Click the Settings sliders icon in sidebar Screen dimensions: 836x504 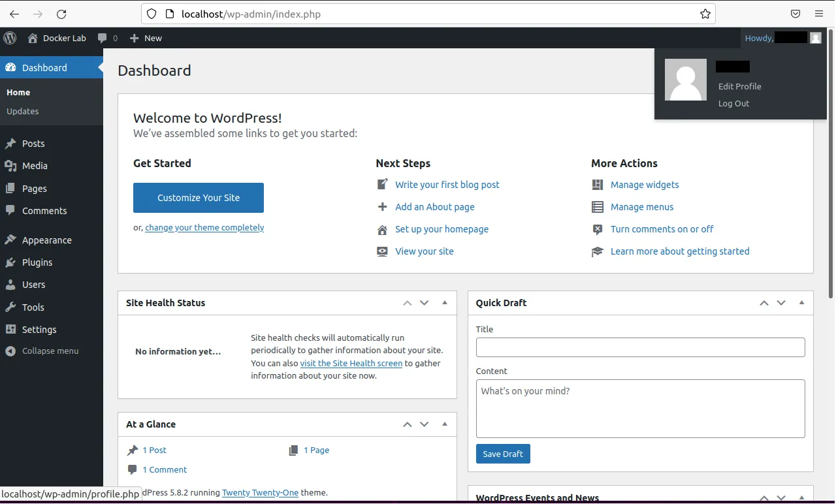(x=10, y=329)
